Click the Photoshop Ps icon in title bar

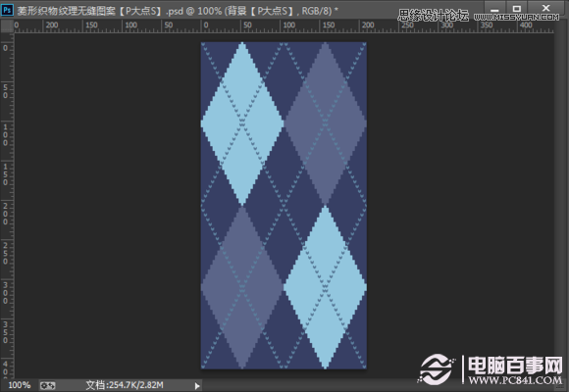[7, 10]
